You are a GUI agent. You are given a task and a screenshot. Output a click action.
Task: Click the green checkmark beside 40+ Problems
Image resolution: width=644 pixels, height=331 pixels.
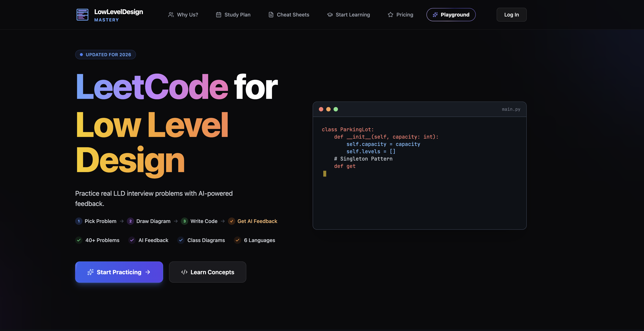pos(79,240)
